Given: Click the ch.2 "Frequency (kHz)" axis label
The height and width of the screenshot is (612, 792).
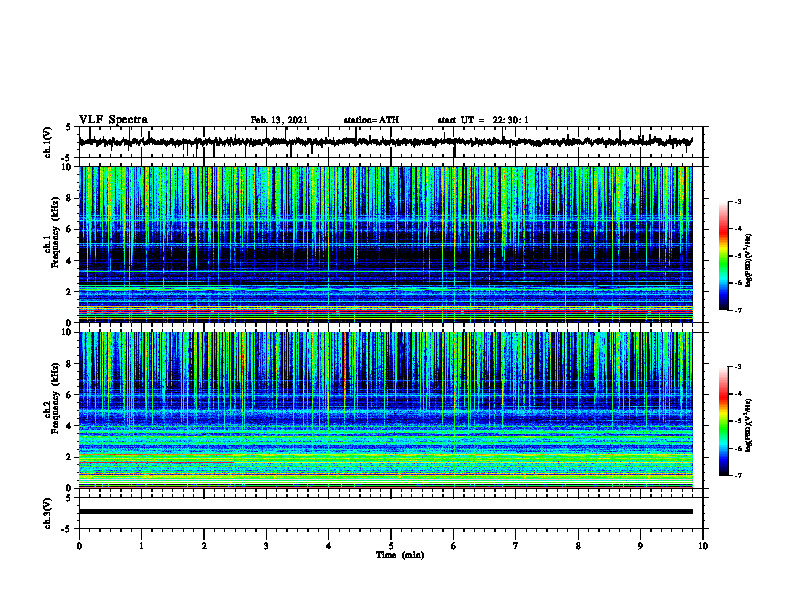Looking at the screenshot, I should point(55,398).
